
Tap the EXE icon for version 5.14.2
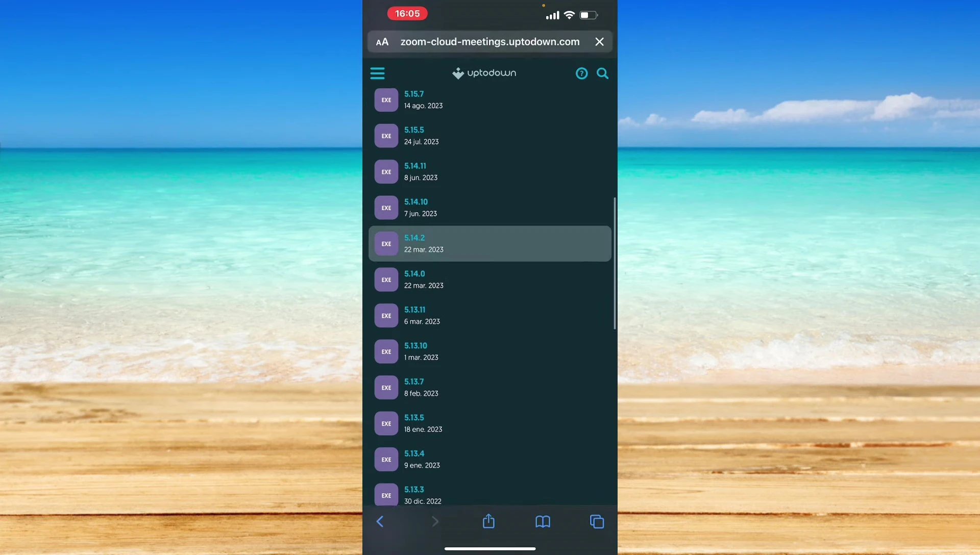tap(386, 244)
